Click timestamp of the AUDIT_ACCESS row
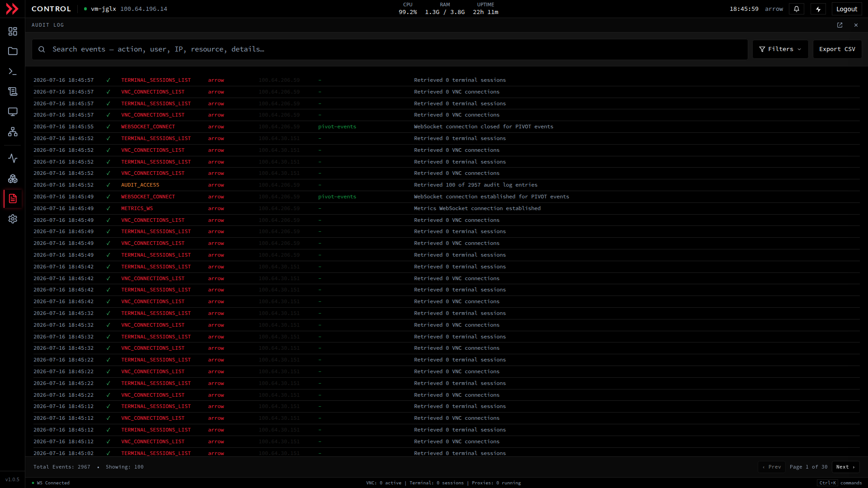The image size is (868, 488). (64, 185)
